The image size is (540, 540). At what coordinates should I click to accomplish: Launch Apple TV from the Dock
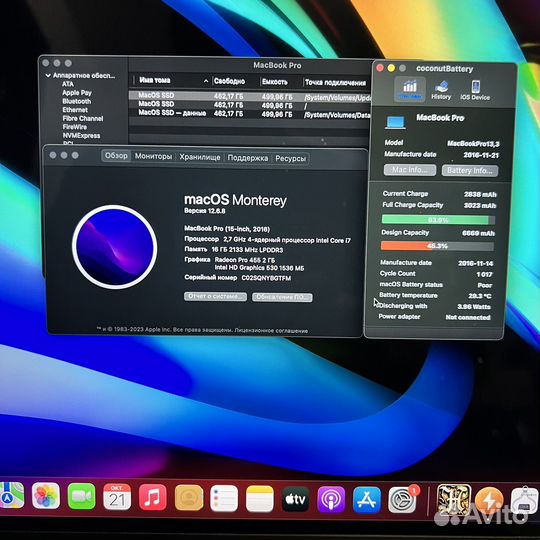pyautogui.click(x=295, y=499)
